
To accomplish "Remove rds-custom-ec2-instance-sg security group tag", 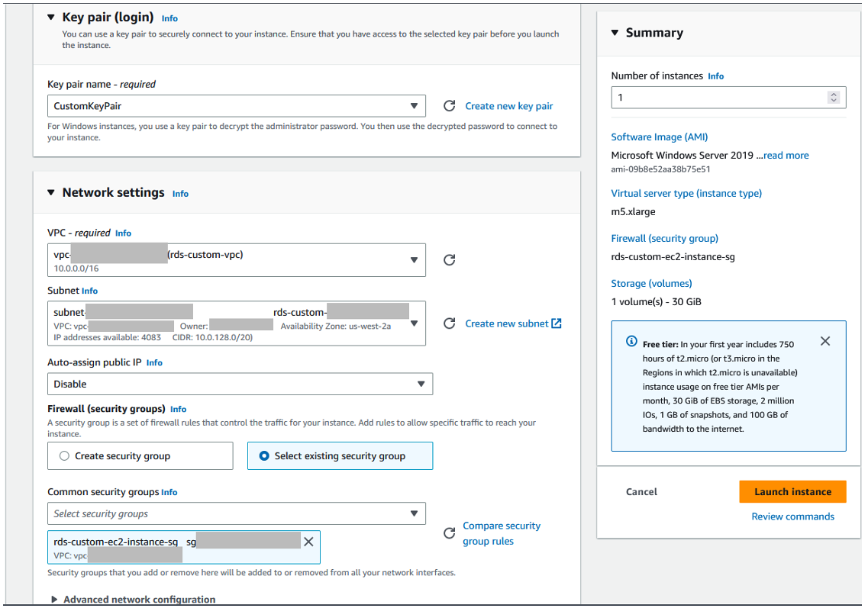I will point(309,542).
